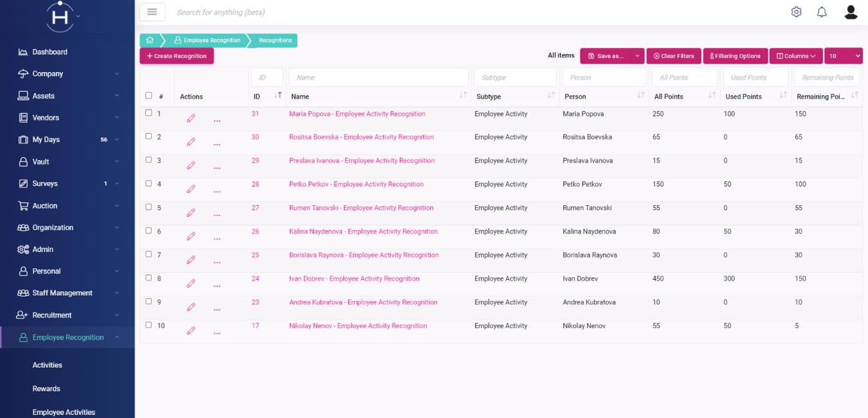
Task: Open the settings gear icon
Action: (x=796, y=12)
